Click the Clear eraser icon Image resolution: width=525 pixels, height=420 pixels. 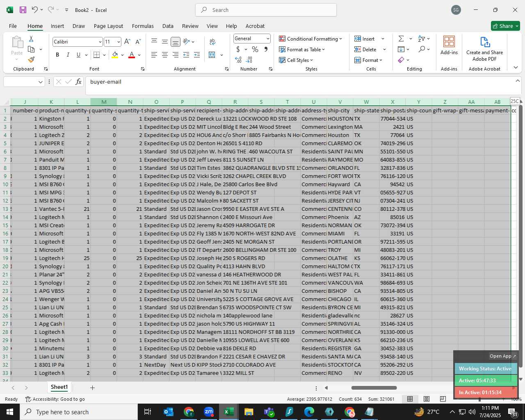point(401,60)
